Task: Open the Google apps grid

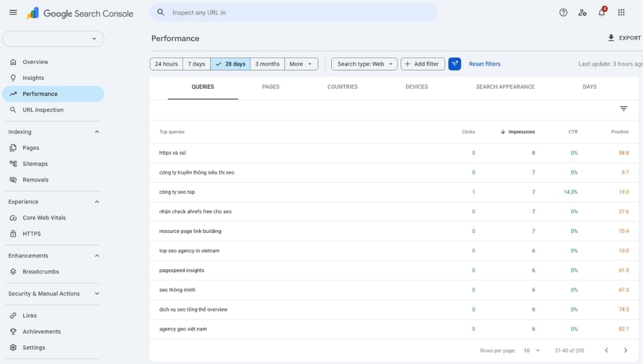Action: (x=621, y=12)
